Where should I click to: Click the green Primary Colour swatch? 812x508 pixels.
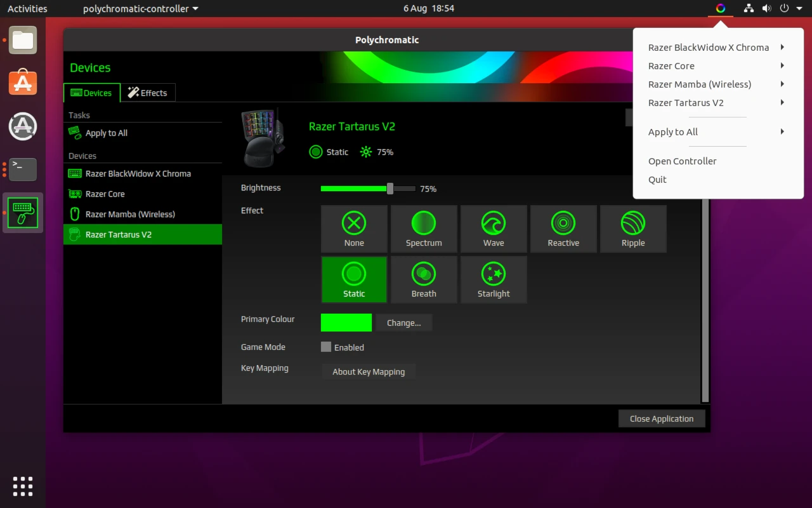click(x=346, y=323)
